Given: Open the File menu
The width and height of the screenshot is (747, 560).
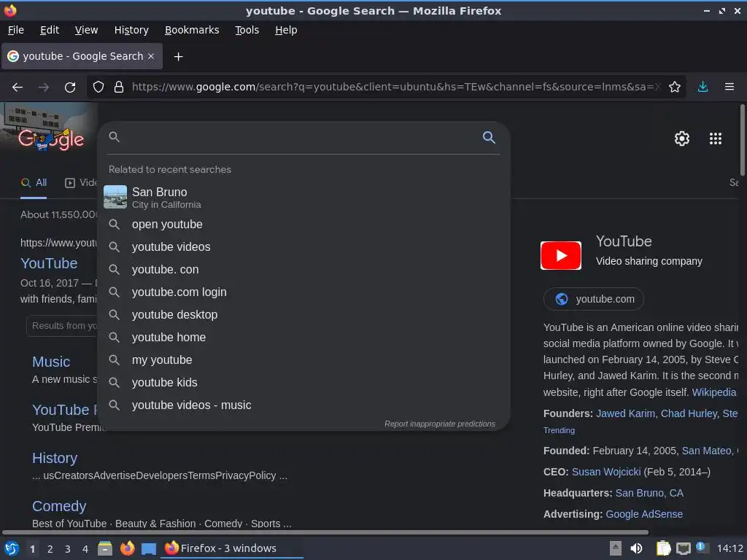Looking at the screenshot, I should 16,30.
